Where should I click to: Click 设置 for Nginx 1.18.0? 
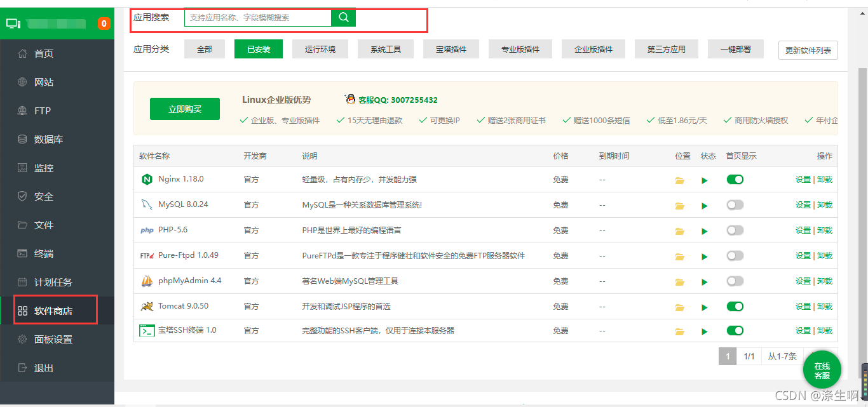803,180
